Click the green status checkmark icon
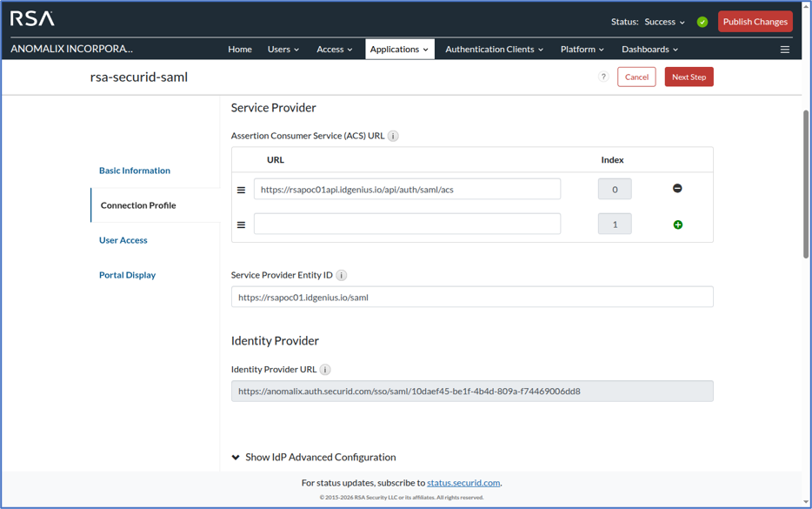 (x=702, y=22)
